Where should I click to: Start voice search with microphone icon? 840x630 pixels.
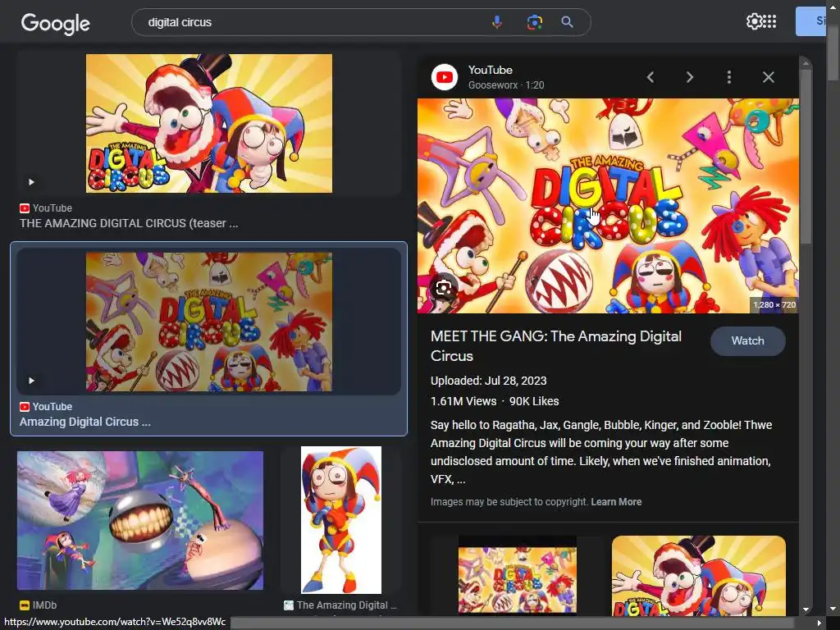496,22
